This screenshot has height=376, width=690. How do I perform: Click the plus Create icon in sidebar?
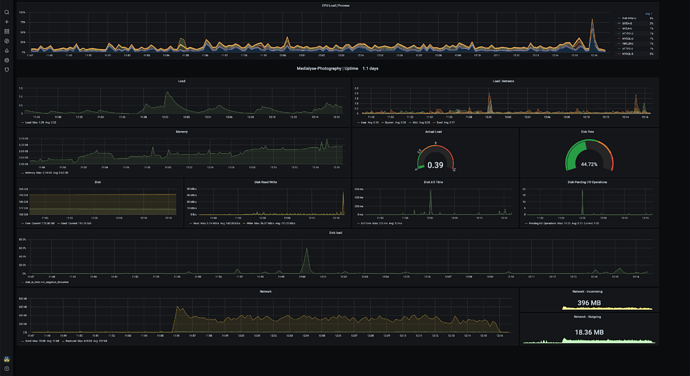click(7, 22)
